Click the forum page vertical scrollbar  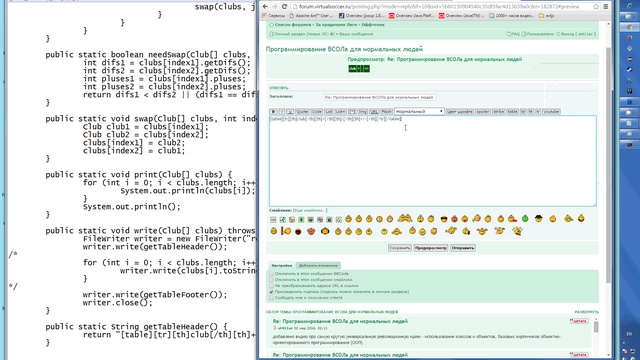tap(608, 165)
